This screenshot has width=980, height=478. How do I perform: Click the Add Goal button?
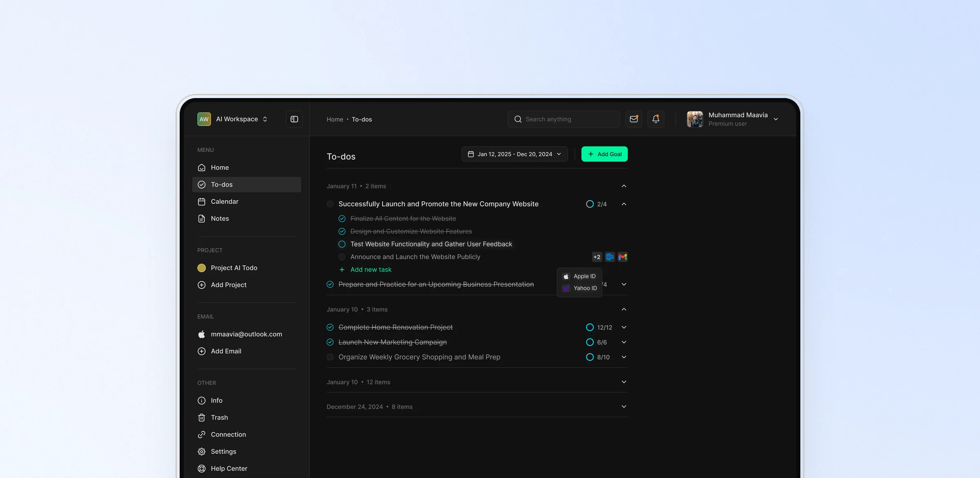[604, 154]
